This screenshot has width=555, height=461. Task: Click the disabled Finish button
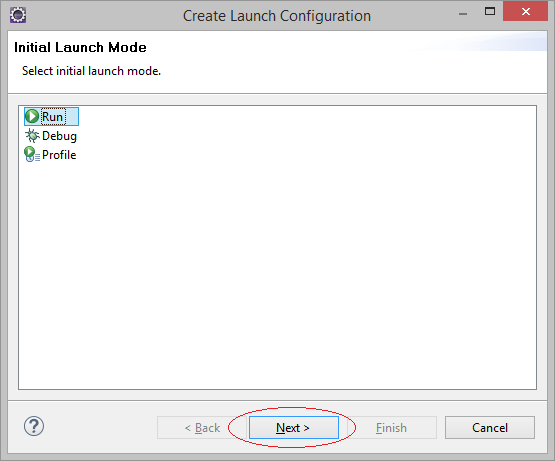391,427
